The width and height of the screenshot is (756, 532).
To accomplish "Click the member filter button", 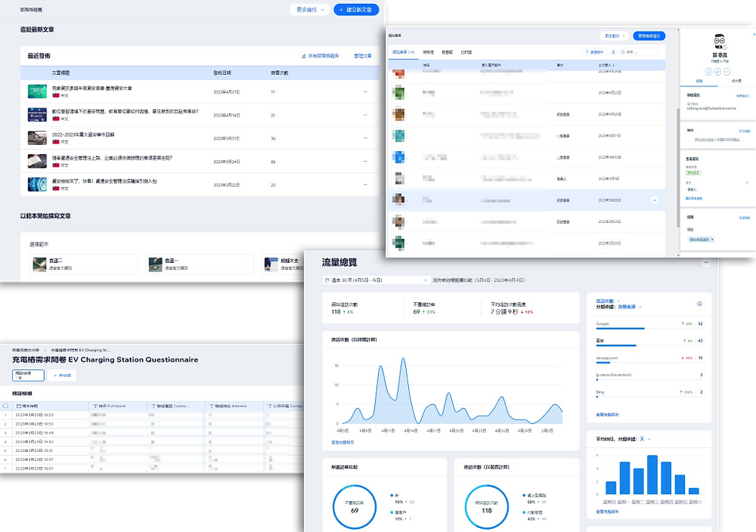I will click(595, 52).
